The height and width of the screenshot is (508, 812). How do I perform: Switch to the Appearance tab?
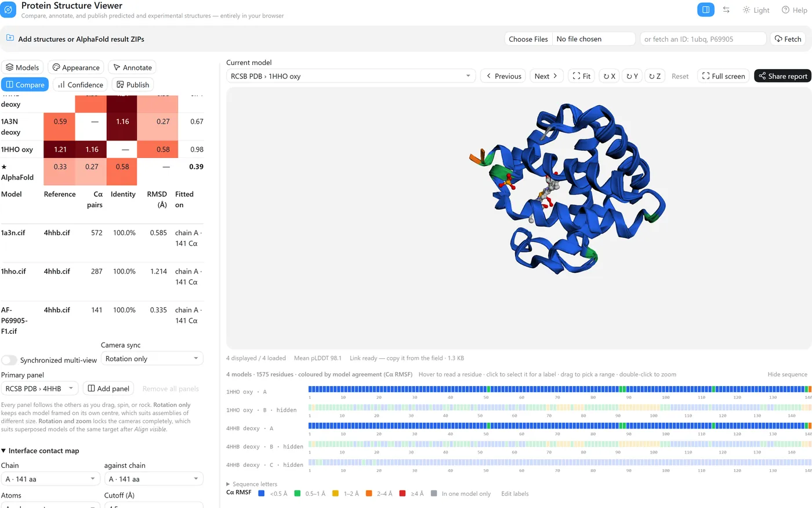click(x=76, y=67)
